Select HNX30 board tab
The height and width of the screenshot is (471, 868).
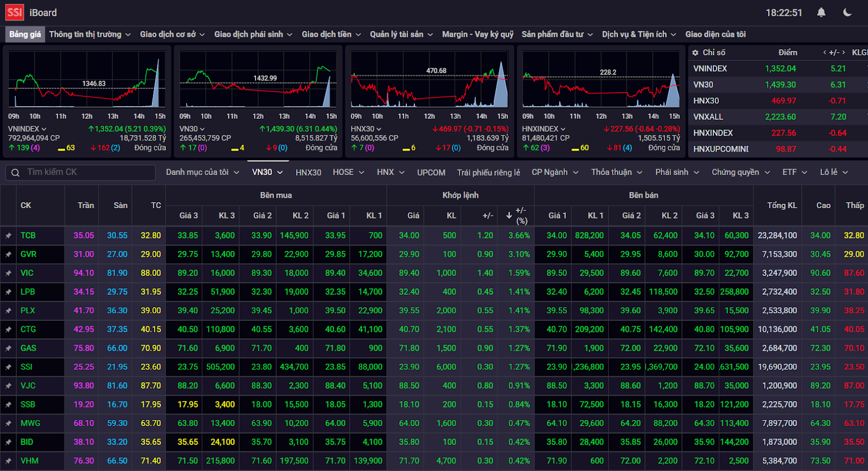click(x=308, y=172)
